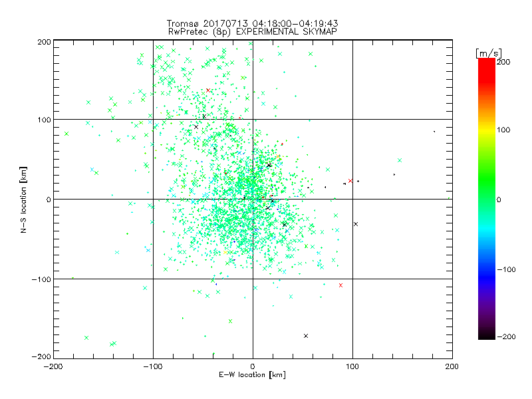Click the colorbar's '-100' label

[506, 269]
